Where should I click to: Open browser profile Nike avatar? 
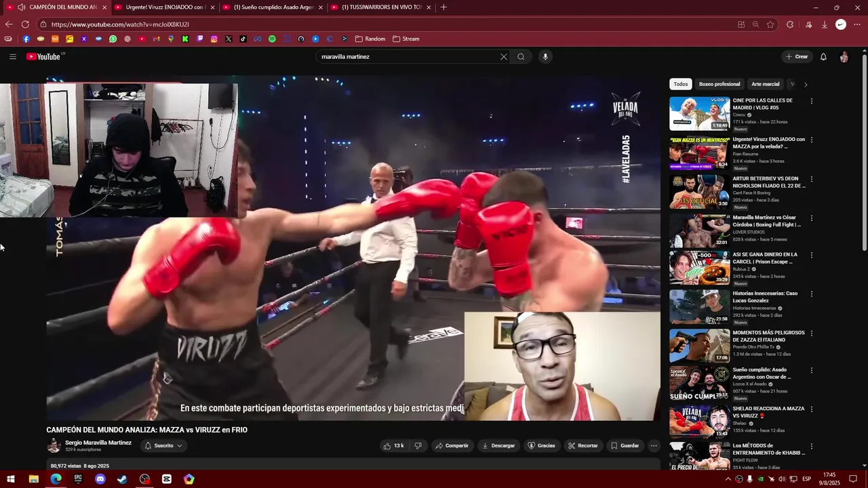click(x=841, y=24)
